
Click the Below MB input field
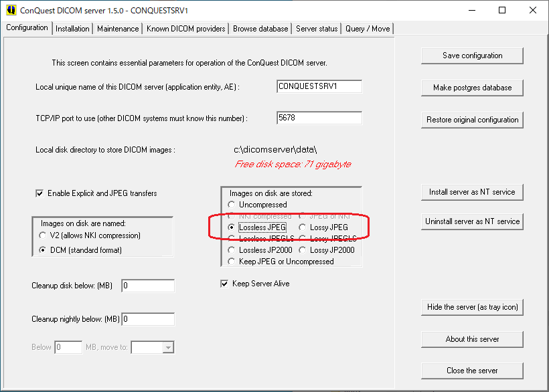click(x=68, y=347)
